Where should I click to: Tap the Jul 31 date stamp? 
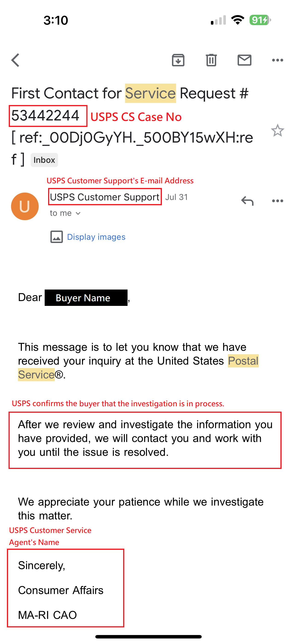[x=176, y=197]
